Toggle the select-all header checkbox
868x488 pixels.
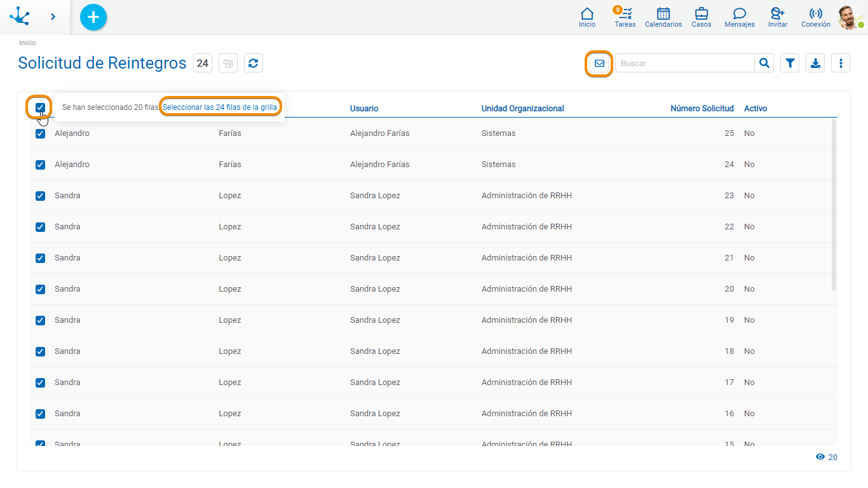tap(40, 107)
